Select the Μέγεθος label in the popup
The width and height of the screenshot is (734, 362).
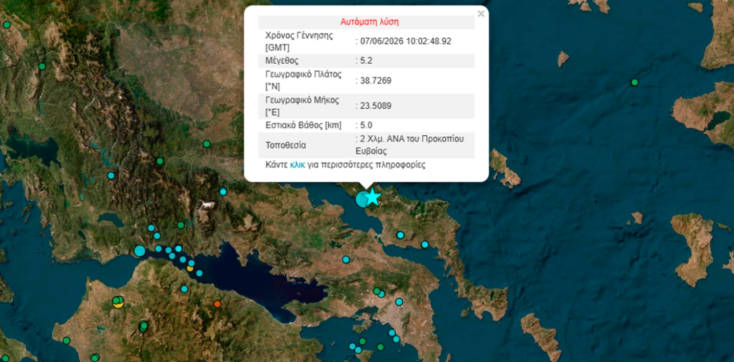click(x=282, y=61)
